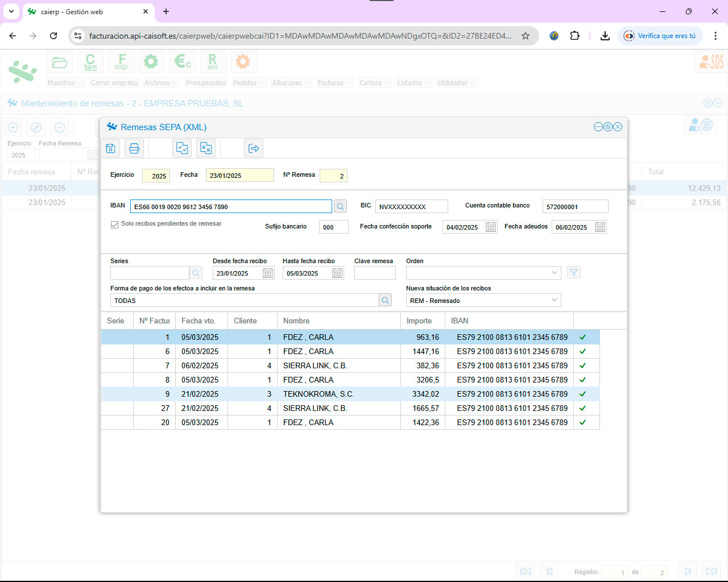Expand Nueva situación de los recibos dropdown
The height and width of the screenshot is (582, 728).
(x=555, y=300)
